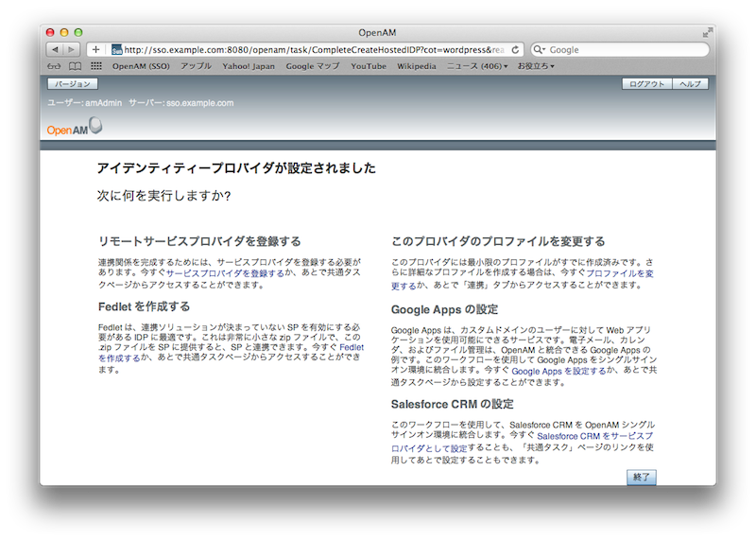
Task: Click the URL address bar
Action: click(312, 49)
